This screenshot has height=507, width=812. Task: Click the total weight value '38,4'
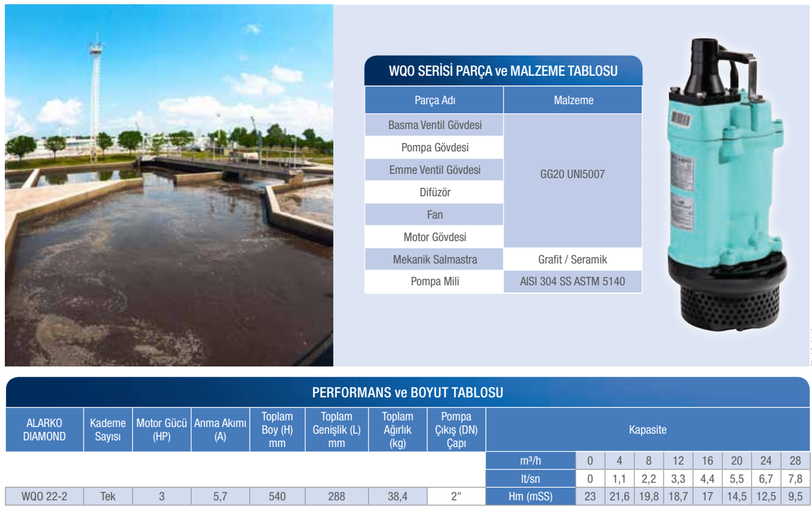[x=398, y=496]
